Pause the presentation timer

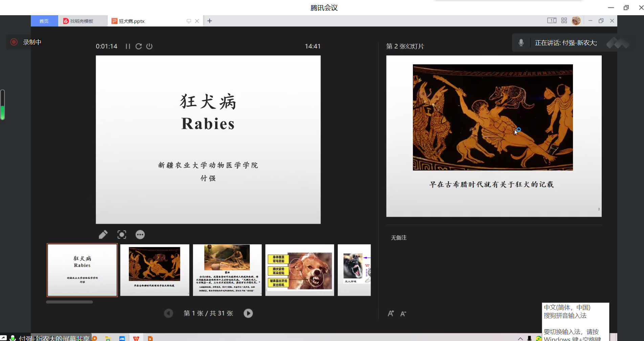(128, 46)
